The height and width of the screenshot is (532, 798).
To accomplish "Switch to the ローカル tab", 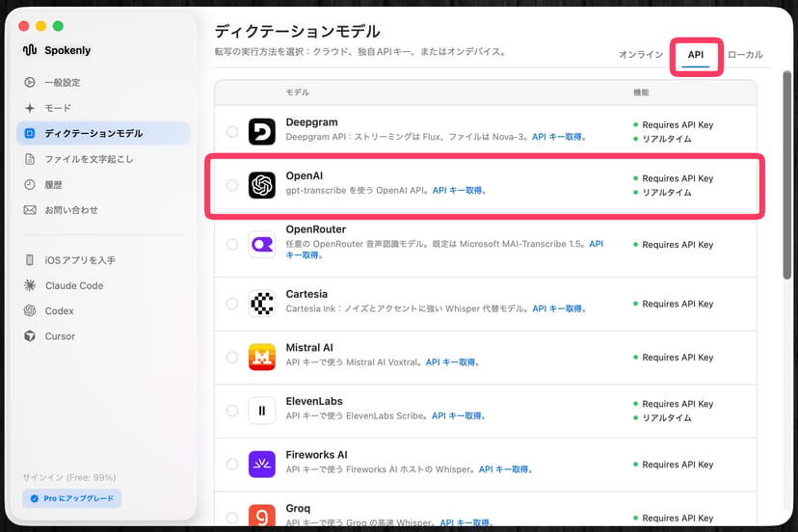I will coord(745,55).
